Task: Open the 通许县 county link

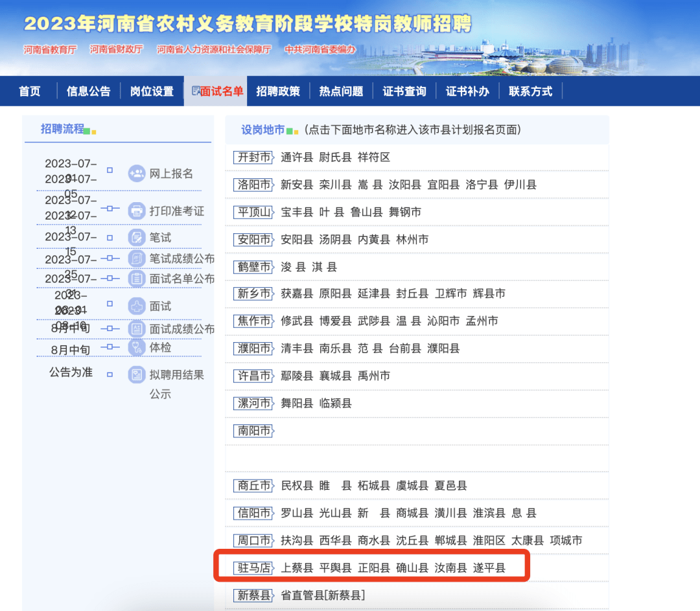Action: point(297,157)
